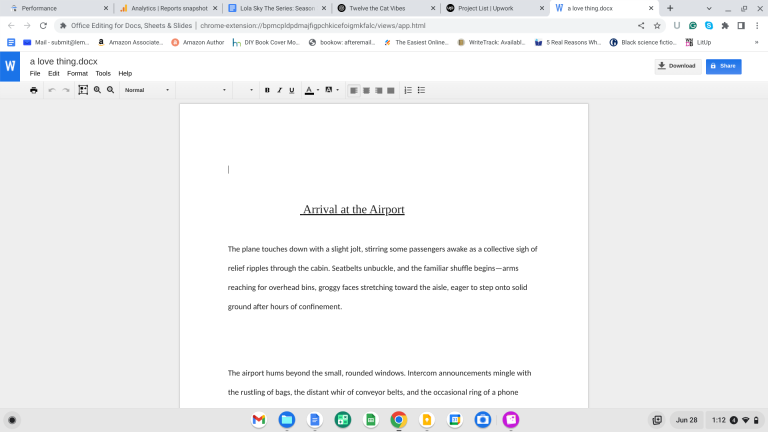Open the File menu

(35, 73)
